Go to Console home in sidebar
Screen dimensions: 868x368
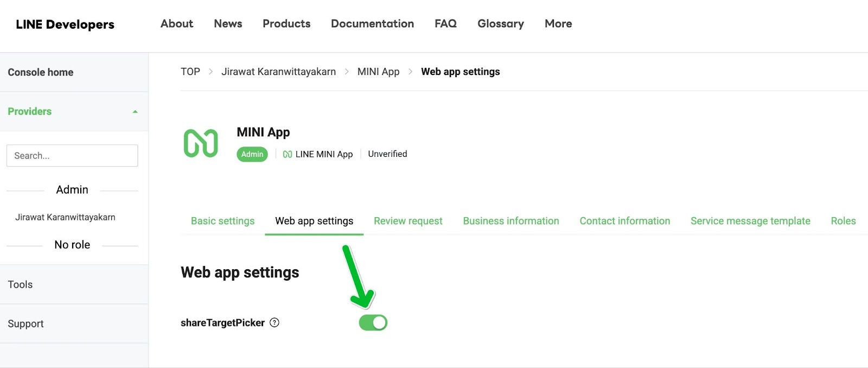pyautogui.click(x=41, y=72)
